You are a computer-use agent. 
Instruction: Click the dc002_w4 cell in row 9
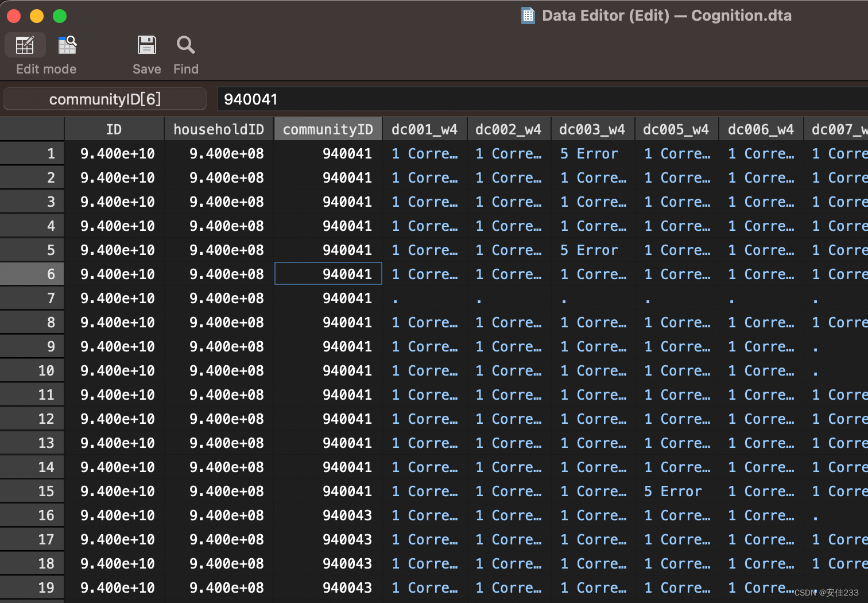coord(509,346)
